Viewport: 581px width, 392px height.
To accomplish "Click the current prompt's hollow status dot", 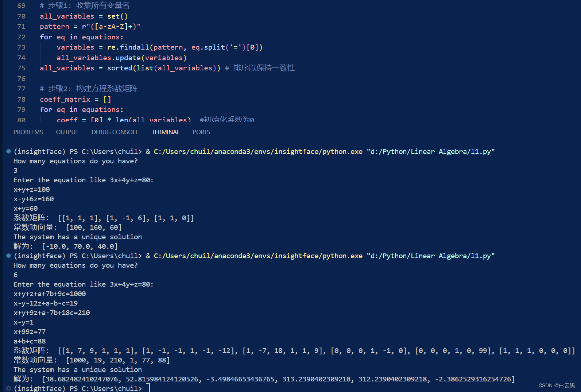I will [x=8, y=388].
